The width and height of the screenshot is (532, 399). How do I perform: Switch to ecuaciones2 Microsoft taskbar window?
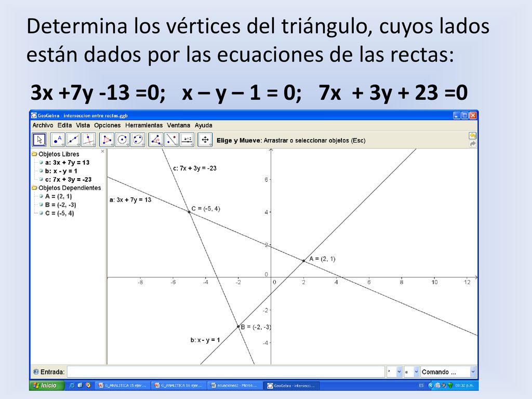point(235,385)
